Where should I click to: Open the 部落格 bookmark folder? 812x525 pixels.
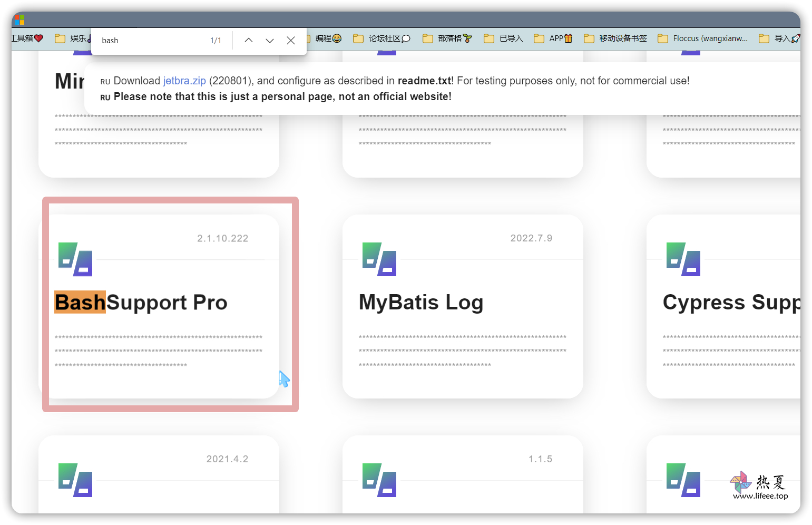pos(447,38)
